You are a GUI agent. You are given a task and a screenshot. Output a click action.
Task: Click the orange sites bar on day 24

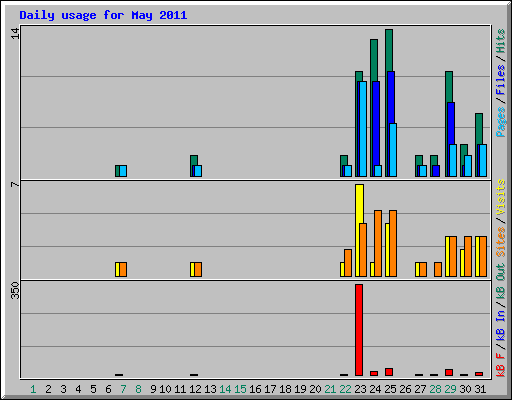point(378,243)
